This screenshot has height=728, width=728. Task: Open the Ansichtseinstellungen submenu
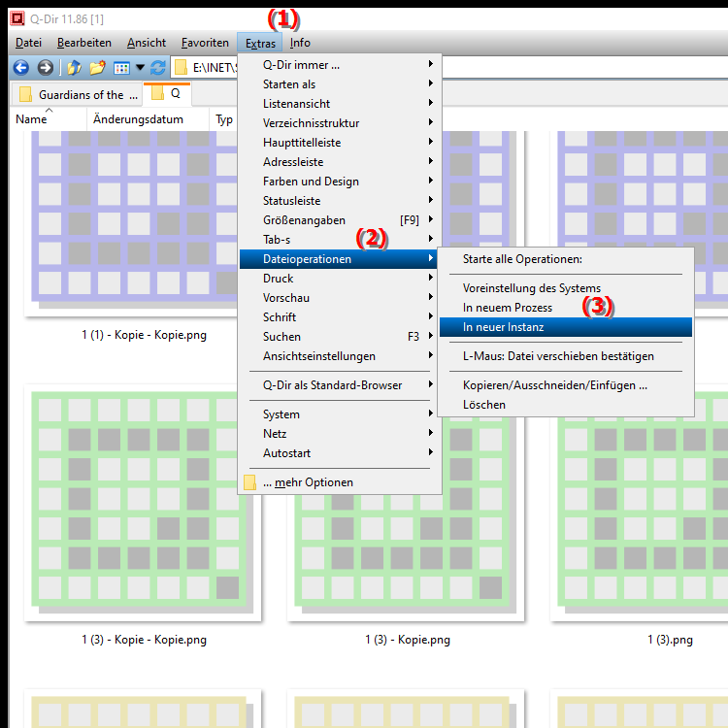[340, 356]
